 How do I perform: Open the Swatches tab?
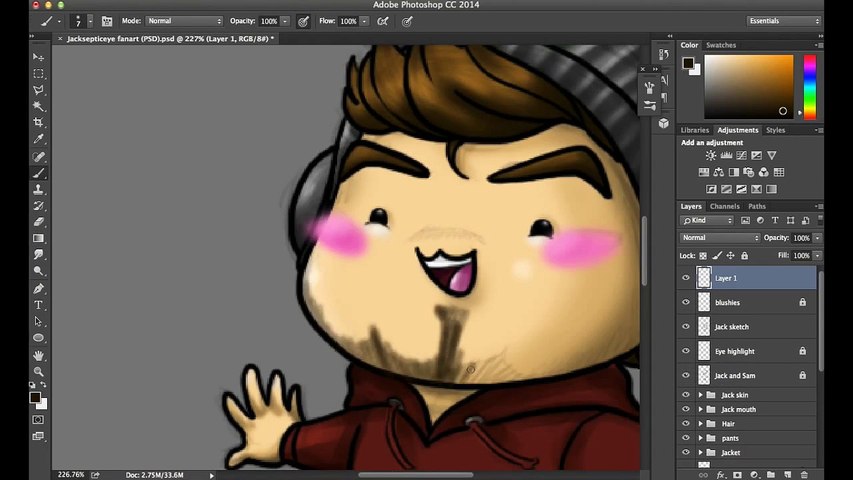coord(721,46)
